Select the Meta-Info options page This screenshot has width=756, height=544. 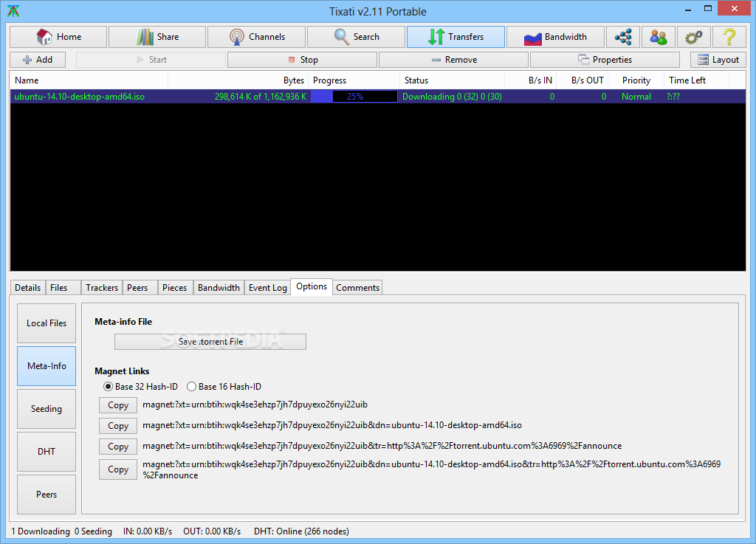47,366
